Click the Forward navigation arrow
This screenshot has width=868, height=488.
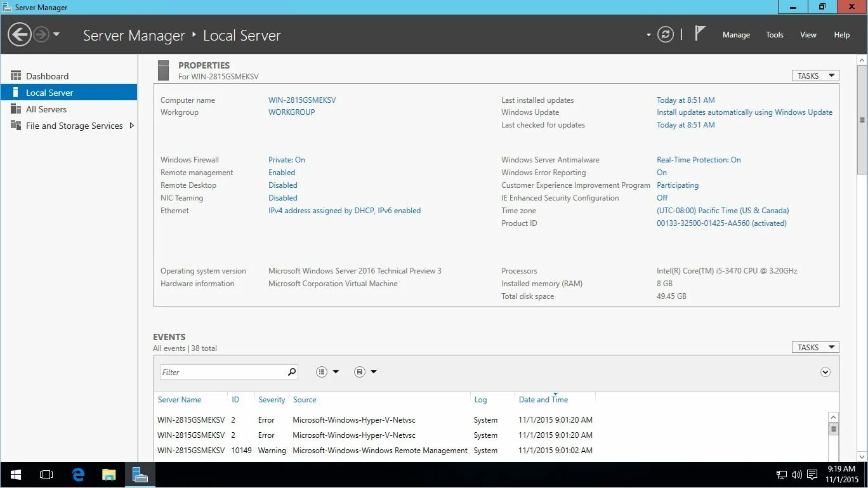[x=41, y=34]
